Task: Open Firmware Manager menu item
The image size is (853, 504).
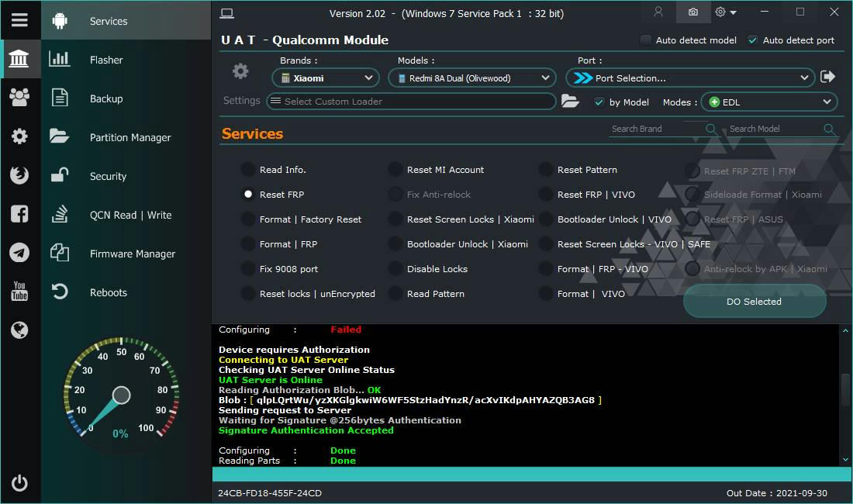Action: click(x=126, y=254)
